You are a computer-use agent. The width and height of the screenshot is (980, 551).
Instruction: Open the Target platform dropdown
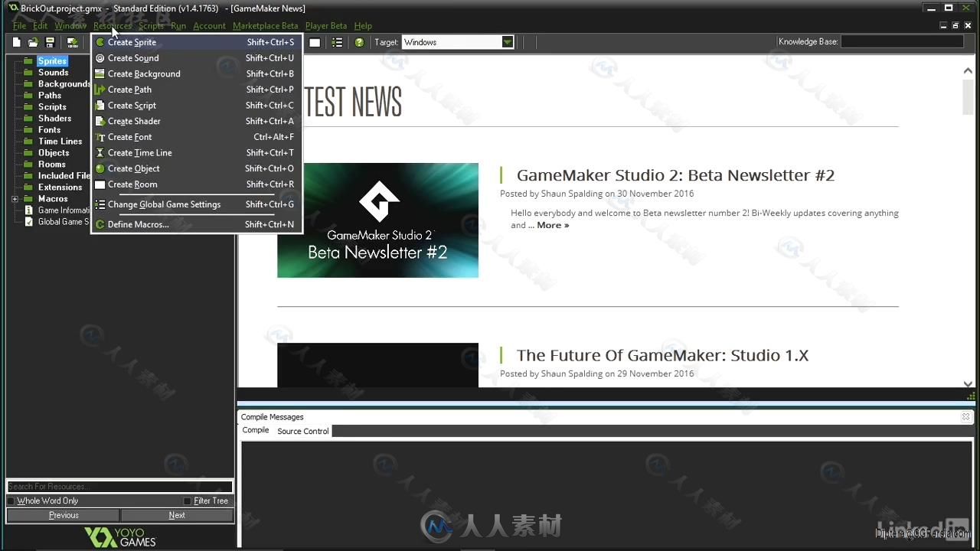(507, 42)
